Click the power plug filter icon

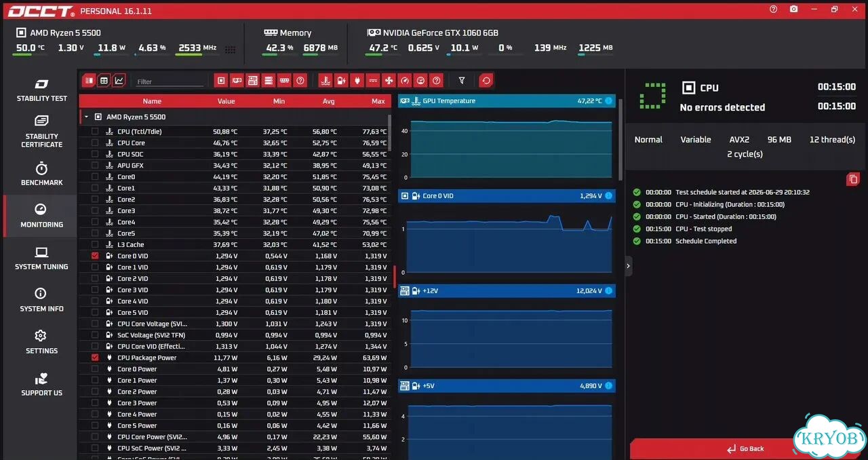tap(357, 81)
